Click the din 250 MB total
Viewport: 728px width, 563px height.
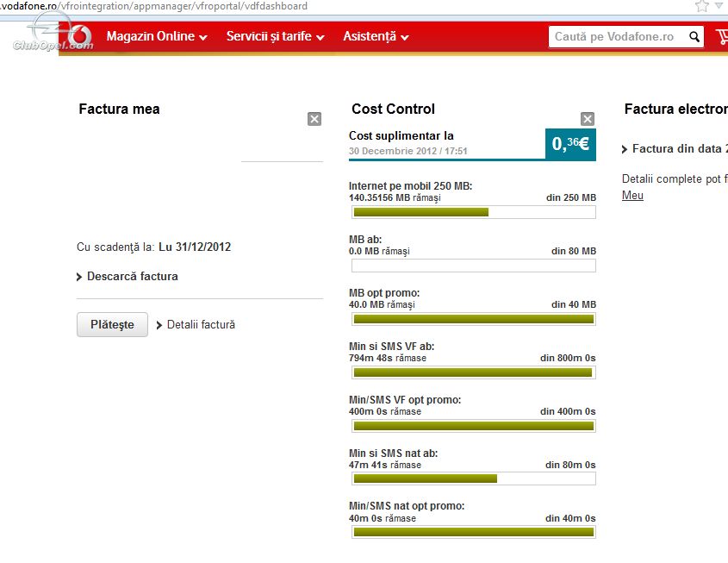pos(571,197)
